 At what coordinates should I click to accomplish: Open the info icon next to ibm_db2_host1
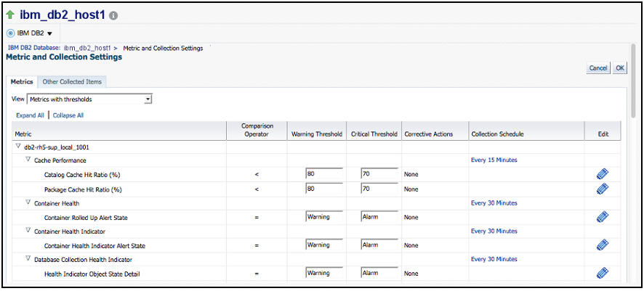pos(114,15)
